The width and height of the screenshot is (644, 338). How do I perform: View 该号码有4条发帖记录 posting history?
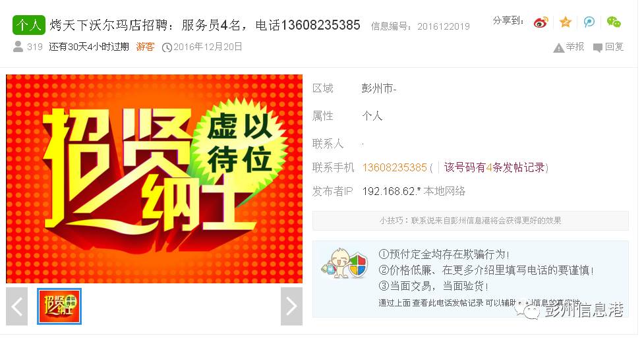pyautogui.click(x=494, y=167)
